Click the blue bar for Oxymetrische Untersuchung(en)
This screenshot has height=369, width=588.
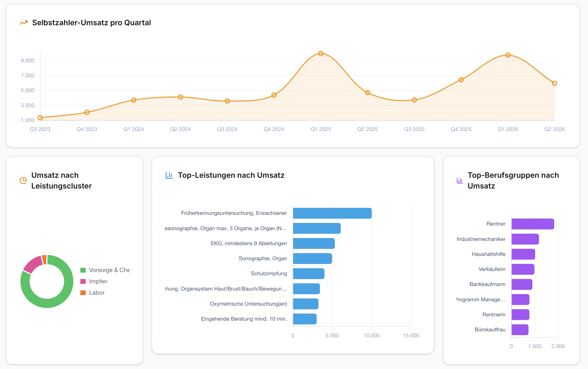point(306,304)
